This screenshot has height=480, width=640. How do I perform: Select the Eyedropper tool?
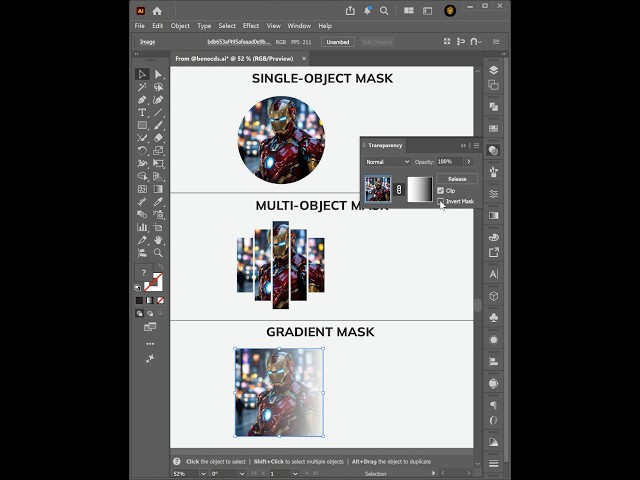click(x=158, y=202)
